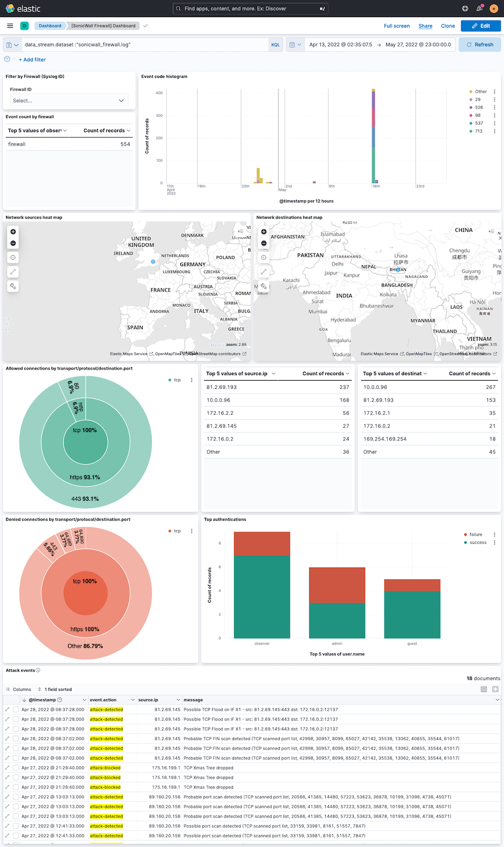Click Clone to duplicate the dashboard
This screenshot has height=847, width=504.
click(x=448, y=25)
